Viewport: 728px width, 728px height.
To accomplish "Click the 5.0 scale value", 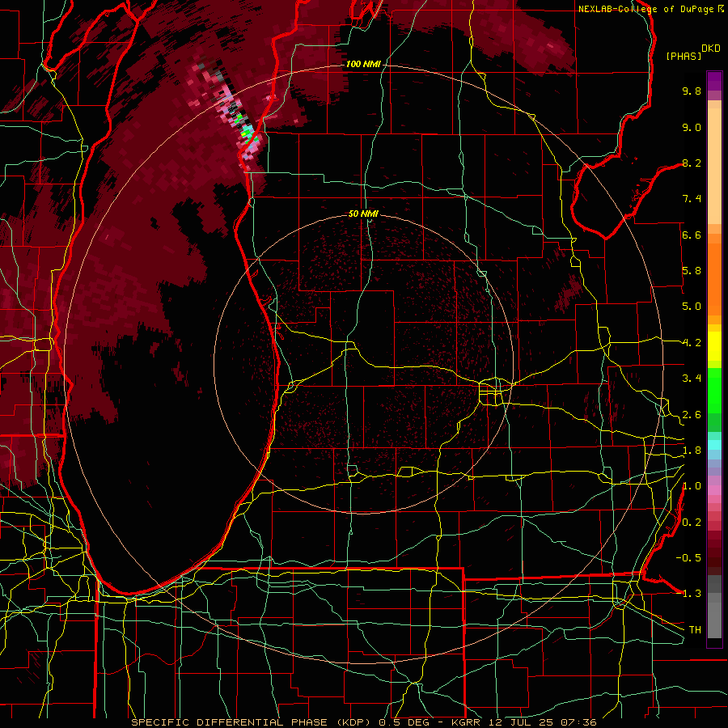I will click(x=692, y=307).
